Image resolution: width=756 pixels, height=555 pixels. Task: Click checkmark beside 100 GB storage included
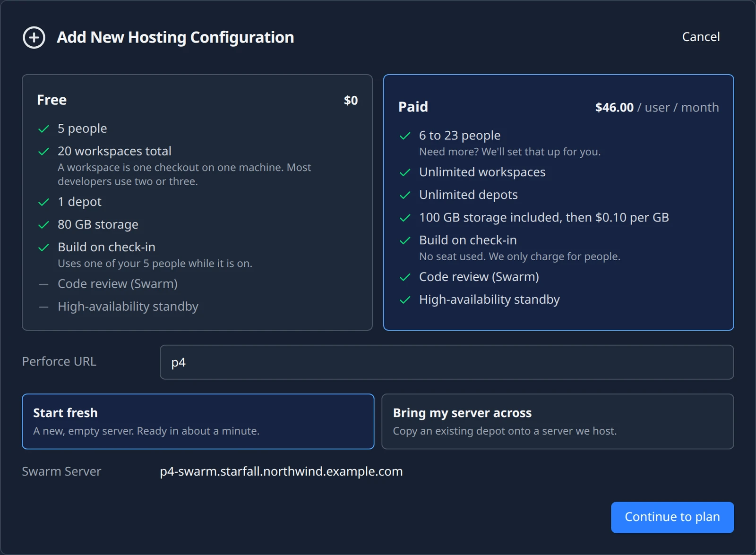(x=405, y=218)
